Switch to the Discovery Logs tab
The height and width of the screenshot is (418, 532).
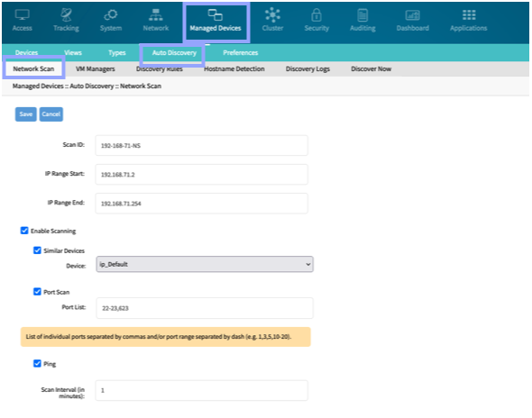307,68
